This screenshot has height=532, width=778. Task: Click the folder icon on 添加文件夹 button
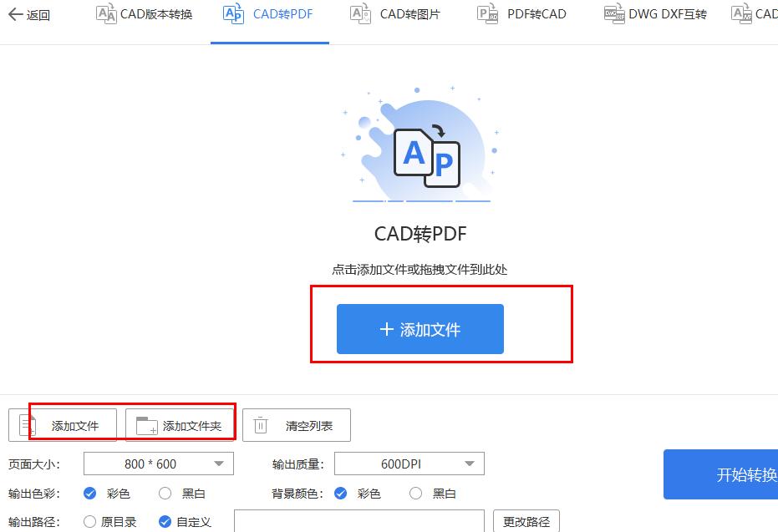[147, 425]
